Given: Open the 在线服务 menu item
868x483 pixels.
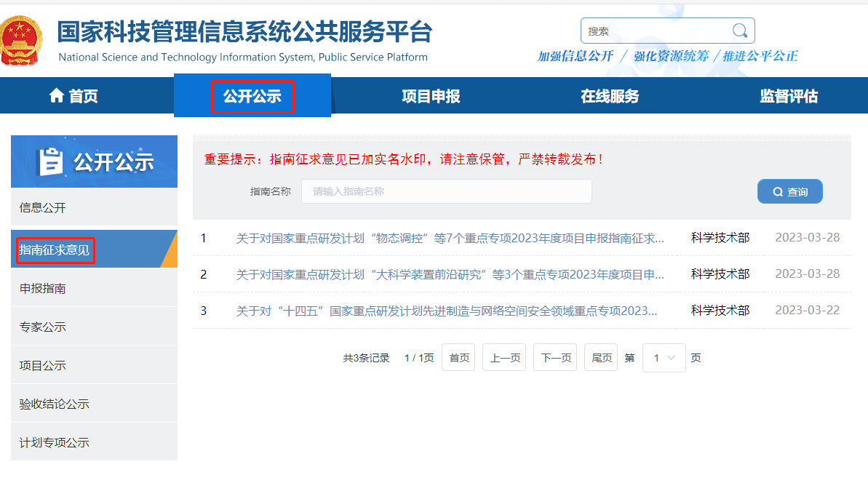Looking at the screenshot, I should tap(610, 97).
